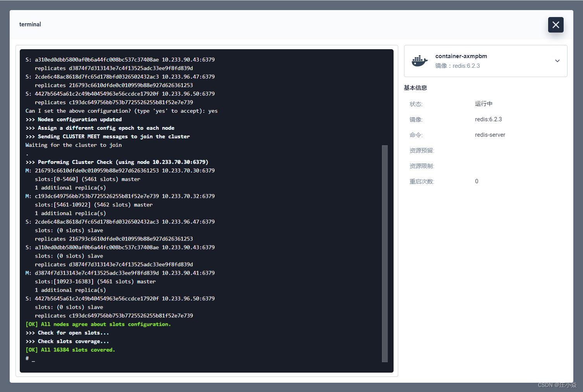Click '>>> Check slots coverage...' line
This screenshot has width=583, height=392.
pos(67,341)
